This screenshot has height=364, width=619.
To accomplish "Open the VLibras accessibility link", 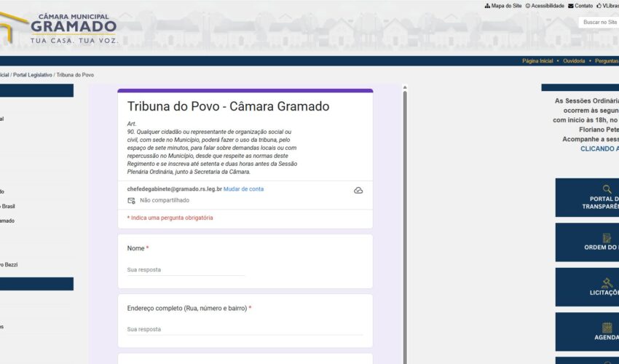I will 608,6.
